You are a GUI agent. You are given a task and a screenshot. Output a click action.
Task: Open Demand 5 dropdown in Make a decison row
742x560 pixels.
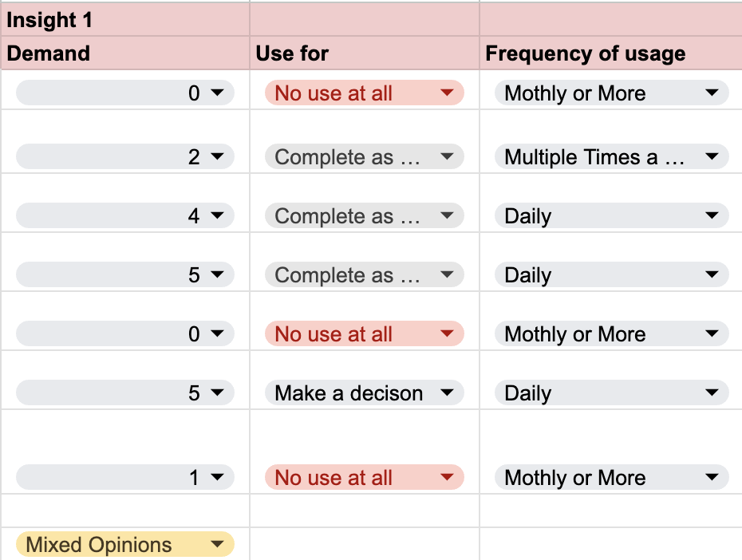pos(125,392)
